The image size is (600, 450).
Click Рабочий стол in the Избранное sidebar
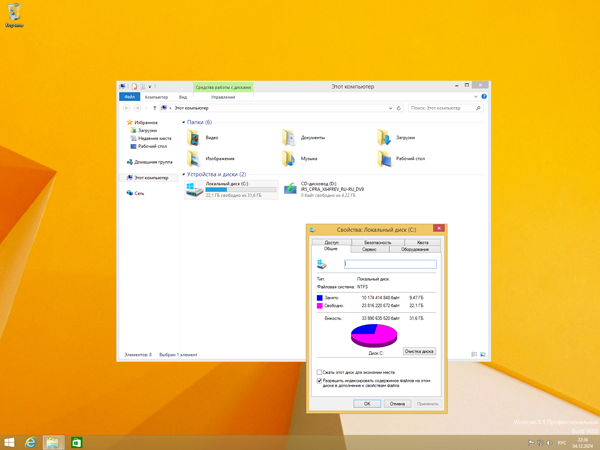click(149, 146)
